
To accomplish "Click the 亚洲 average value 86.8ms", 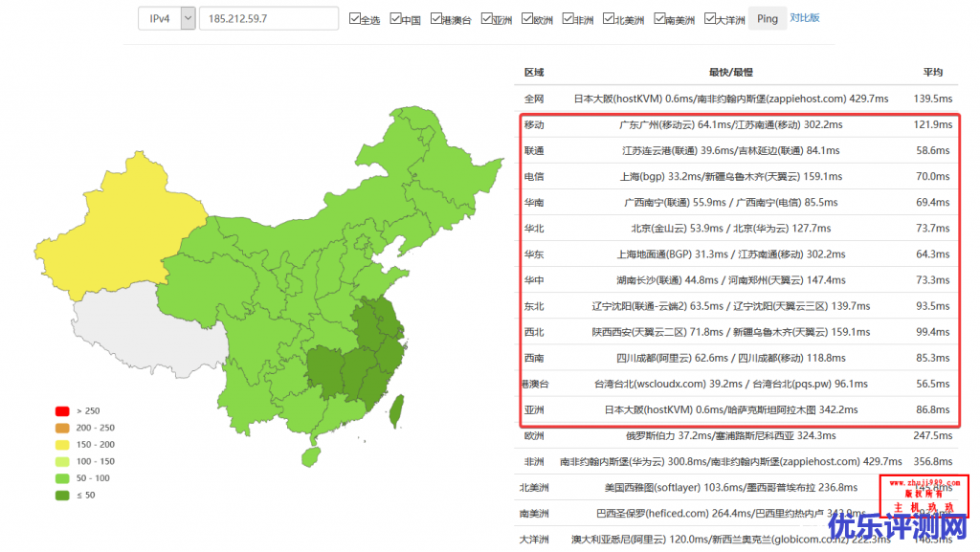I will click(932, 409).
